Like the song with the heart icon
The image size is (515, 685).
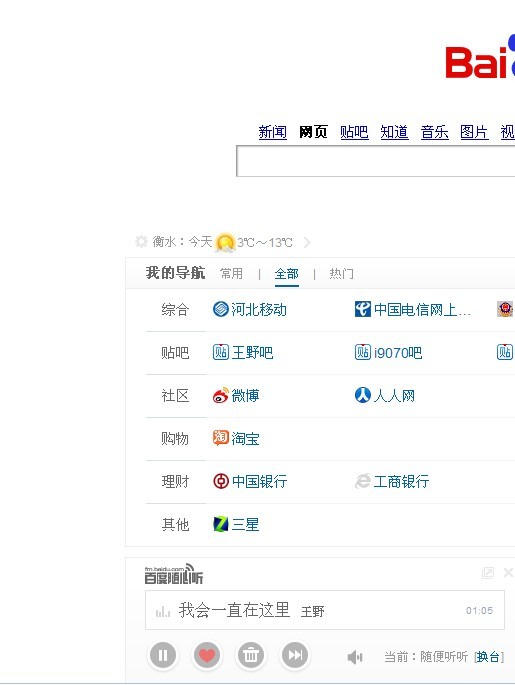207,655
